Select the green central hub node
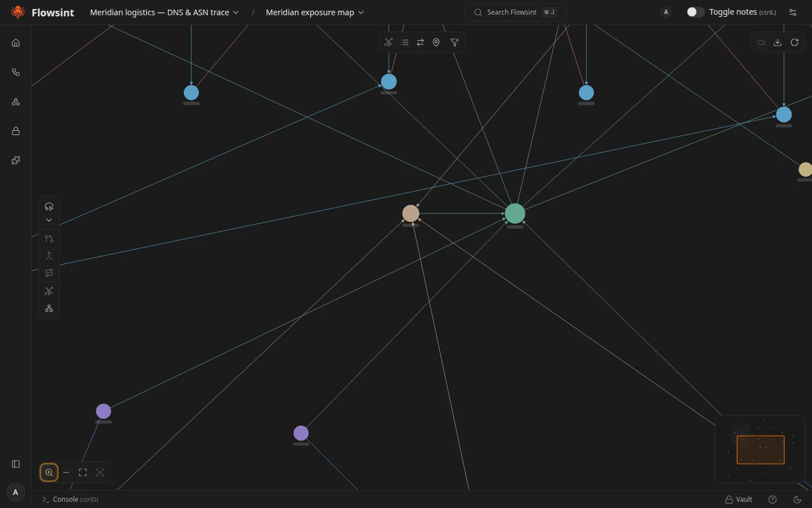 click(x=515, y=214)
